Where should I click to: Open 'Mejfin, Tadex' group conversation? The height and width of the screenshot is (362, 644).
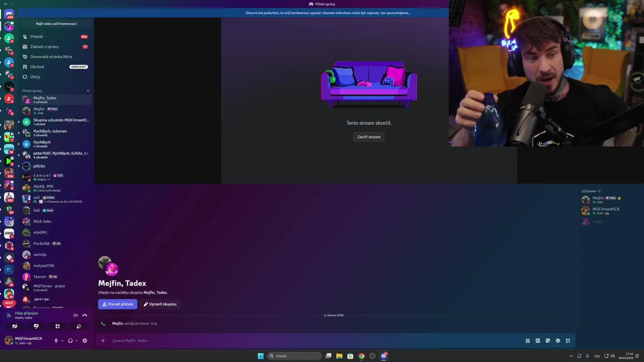(56, 100)
